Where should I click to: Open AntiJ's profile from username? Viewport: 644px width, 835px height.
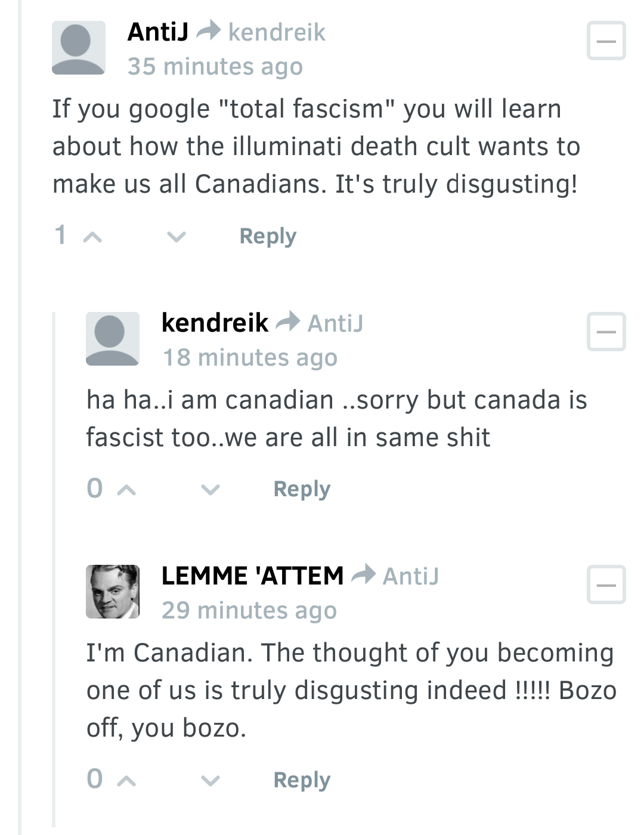[x=157, y=32]
